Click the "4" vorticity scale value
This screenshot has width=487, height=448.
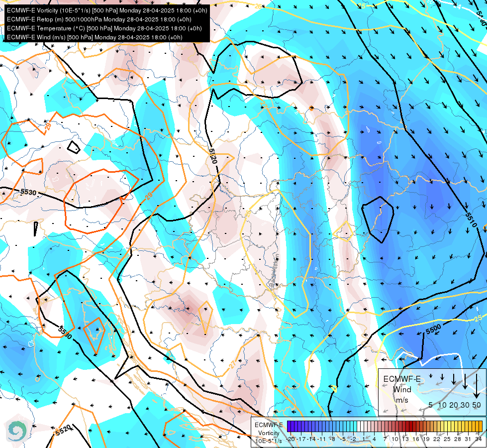[x=374, y=439]
